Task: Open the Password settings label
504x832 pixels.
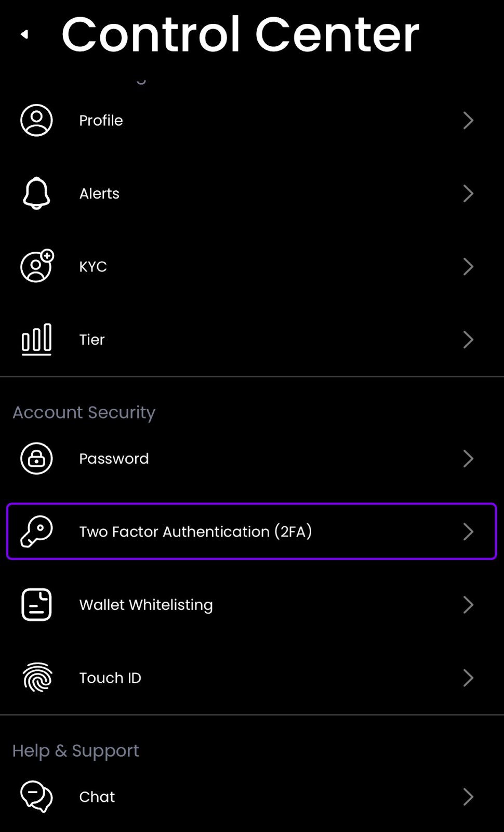Action: [x=114, y=459]
